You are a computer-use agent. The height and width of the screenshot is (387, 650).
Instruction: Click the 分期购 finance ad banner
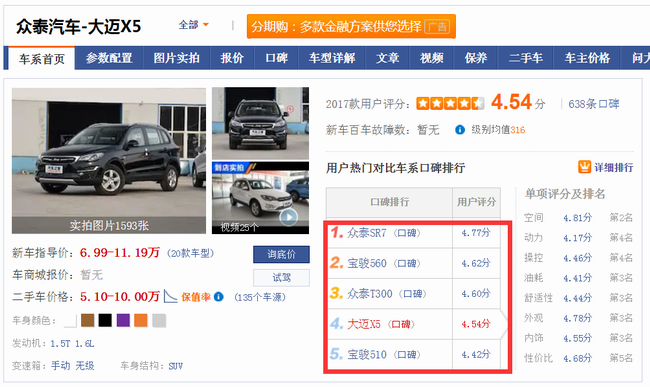tap(351, 27)
